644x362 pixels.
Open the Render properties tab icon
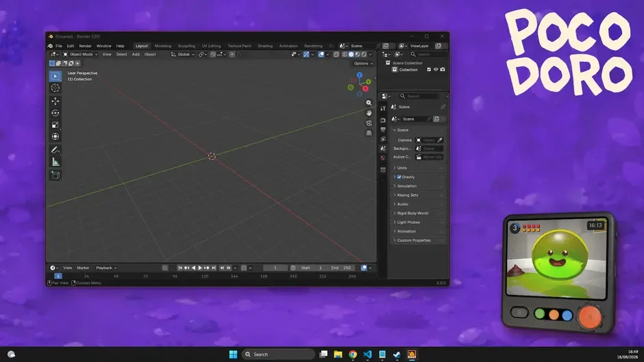pos(383,120)
